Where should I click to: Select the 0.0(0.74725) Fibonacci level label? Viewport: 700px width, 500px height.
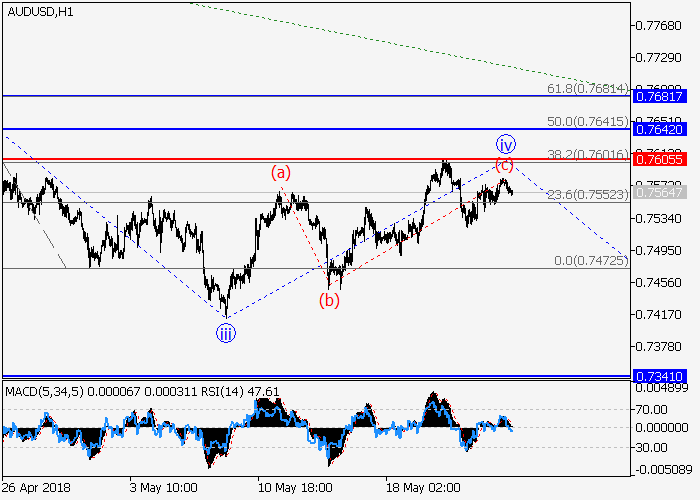pos(590,260)
